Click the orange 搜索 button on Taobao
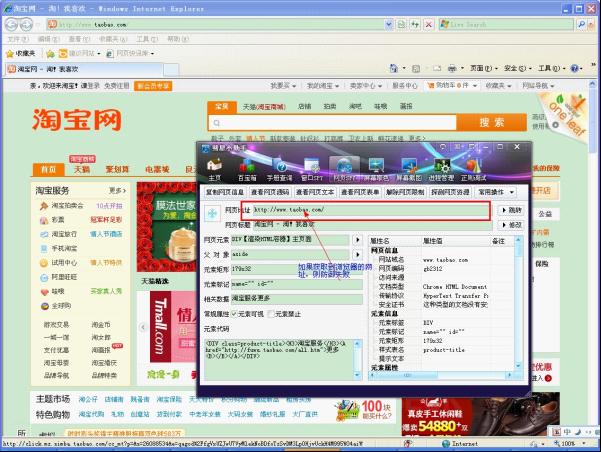The width and height of the screenshot is (601, 452). 491,123
